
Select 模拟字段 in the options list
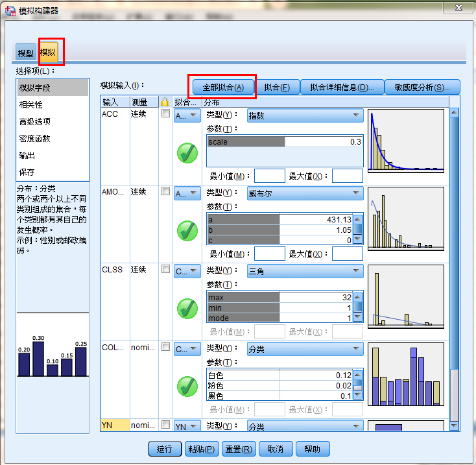(x=53, y=88)
